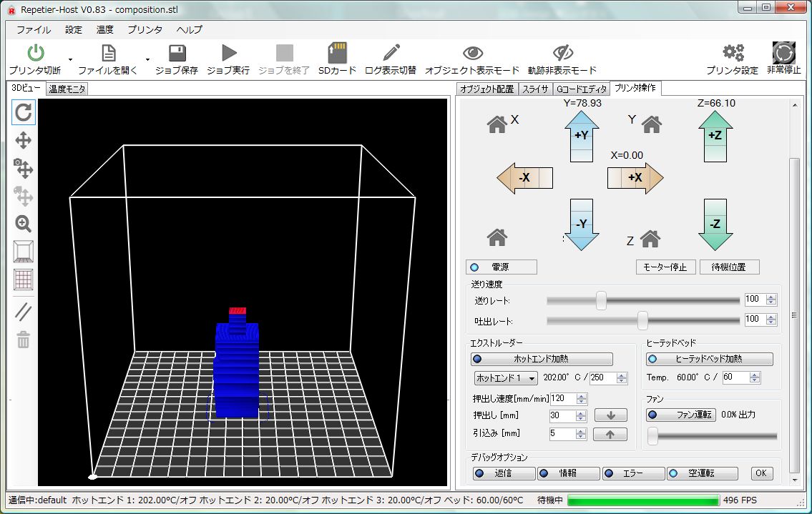This screenshot has height=514, width=812.
Task: Raise the Z axis with +Z arrow
Action: 715,136
